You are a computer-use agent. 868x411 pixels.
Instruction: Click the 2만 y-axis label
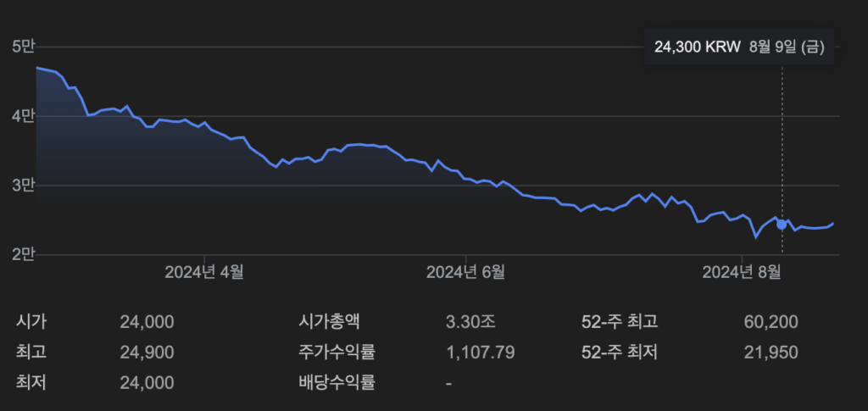[x=23, y=255]
